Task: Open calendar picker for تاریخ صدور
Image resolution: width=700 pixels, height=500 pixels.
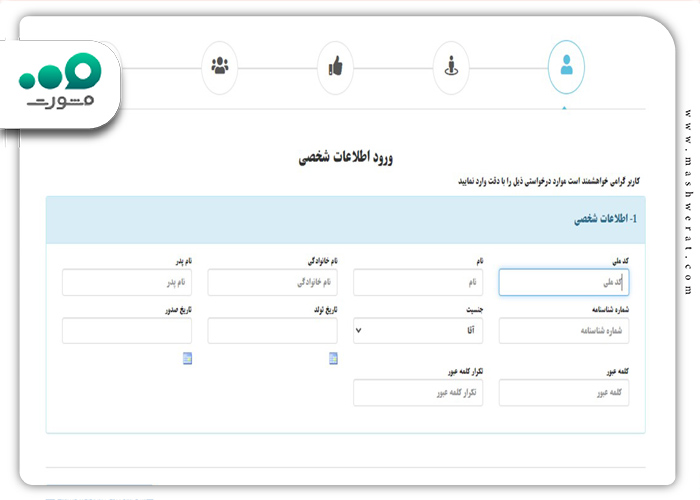Action: tap(188, 358)
